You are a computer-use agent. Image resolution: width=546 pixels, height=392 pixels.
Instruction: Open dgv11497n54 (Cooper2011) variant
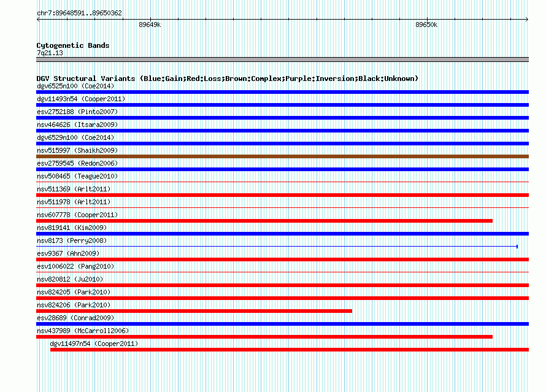[x=94, y=344]
